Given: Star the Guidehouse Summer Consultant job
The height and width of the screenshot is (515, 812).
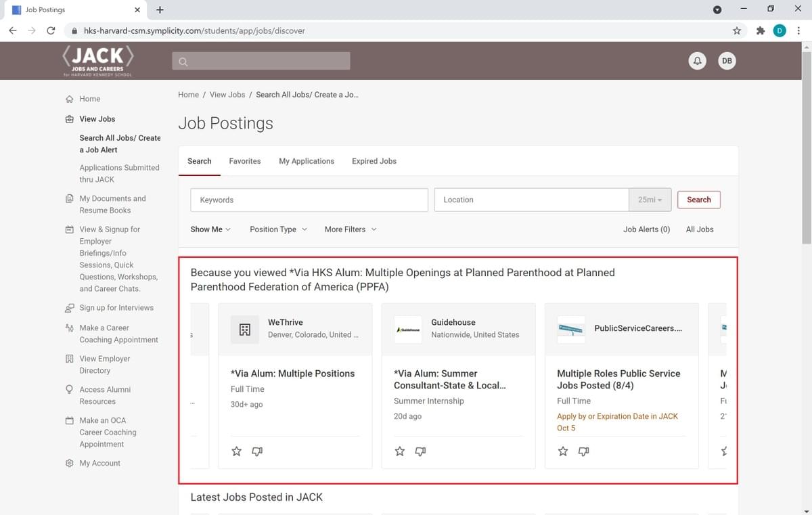Looking at the screenshot, I should (x=400, y=451).
